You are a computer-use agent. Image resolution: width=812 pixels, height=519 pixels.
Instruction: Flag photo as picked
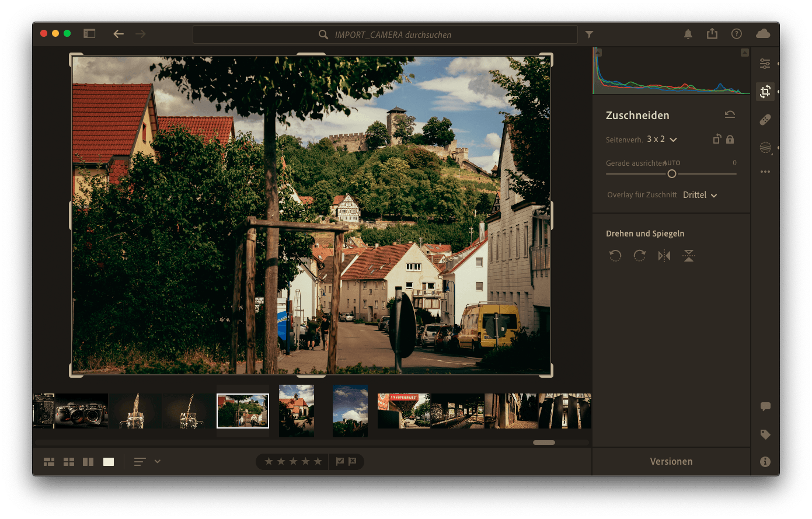pyautogui.click(x=340, y=462)
